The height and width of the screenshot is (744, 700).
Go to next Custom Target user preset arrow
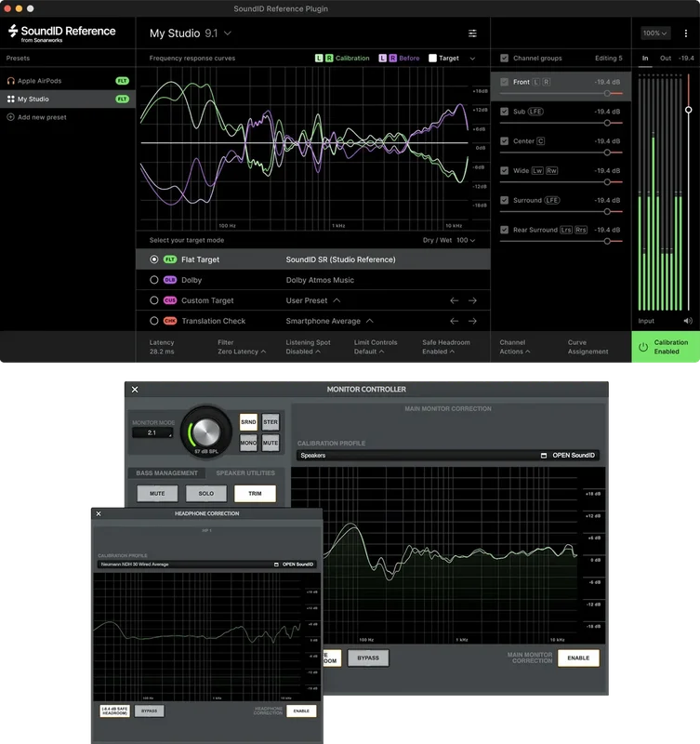coord(472,300)
